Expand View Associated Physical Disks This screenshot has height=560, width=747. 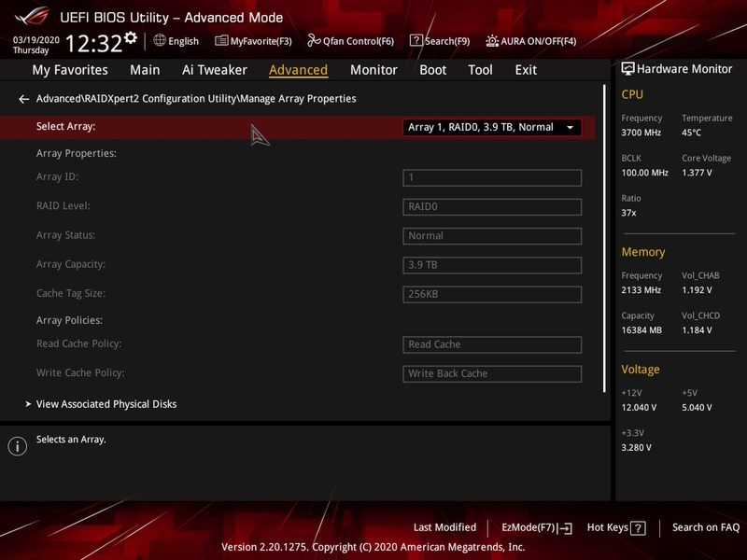[x=106, y=404]
